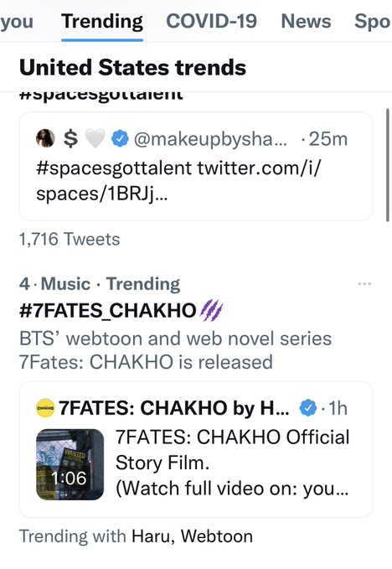This screenshot has width=392, height=569.
Task: Open the #spacesgottalent hashtag in the tweet
Action: pos(114,168)
